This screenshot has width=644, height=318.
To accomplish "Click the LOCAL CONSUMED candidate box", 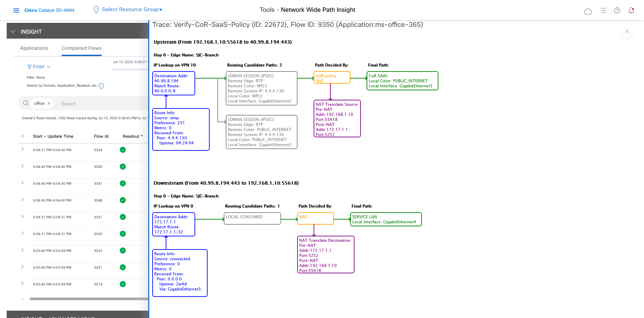I will point(252,219).
